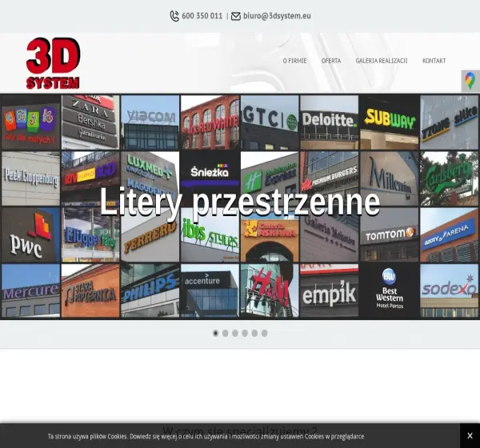Screen dimensions: 480x448
Task: Click the Mercure sign photo
Action: [x=30, y=290]
